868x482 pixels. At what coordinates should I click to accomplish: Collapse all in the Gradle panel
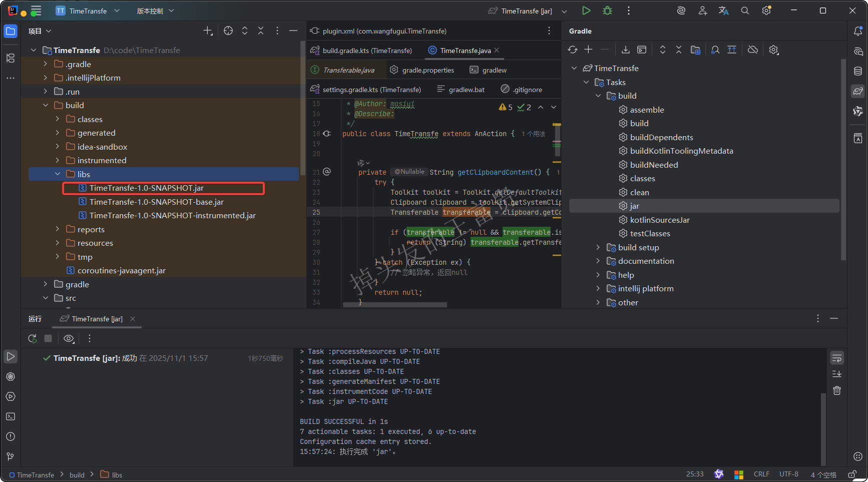point(679,50)
